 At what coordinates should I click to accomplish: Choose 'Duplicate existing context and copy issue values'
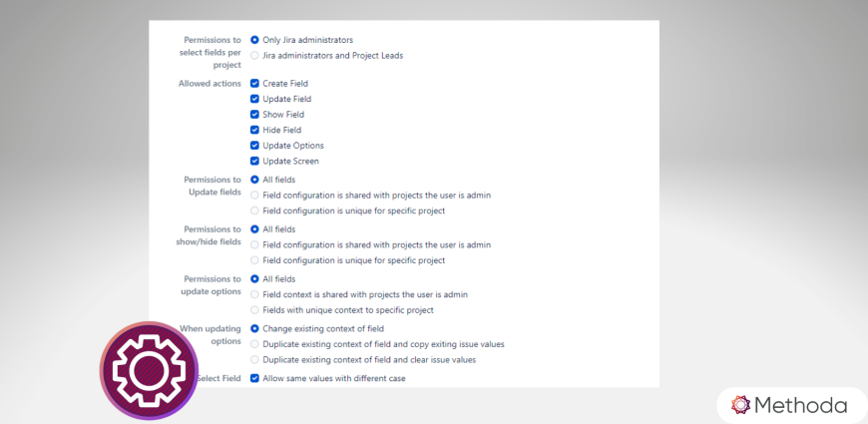click(255, 344)
